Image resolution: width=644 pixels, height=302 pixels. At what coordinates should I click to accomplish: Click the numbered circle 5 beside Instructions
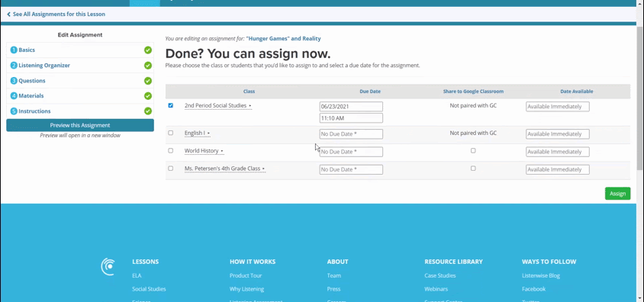coord(14,111)
